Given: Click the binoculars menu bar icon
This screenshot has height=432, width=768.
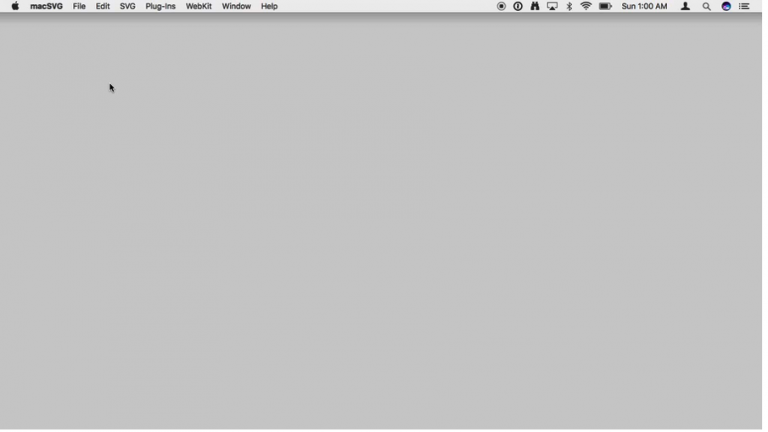Looking at the screenshot, I should click(x=535, y=6).
